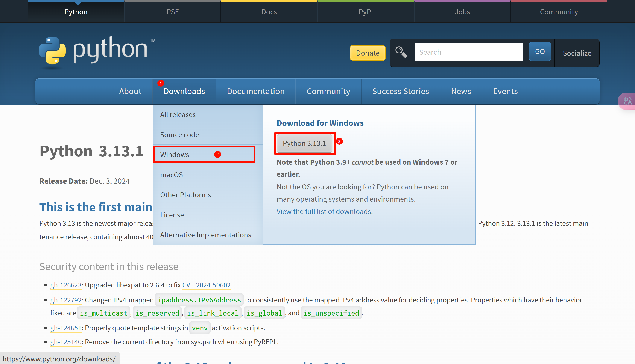
Task: Open the Socialize menu
Action: coord(577,53)
